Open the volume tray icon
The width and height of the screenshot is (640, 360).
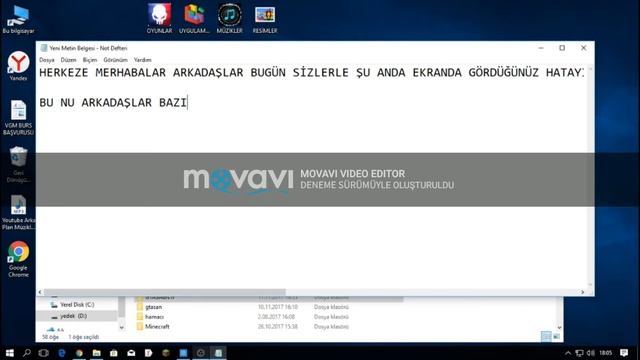tap(591, 353)
